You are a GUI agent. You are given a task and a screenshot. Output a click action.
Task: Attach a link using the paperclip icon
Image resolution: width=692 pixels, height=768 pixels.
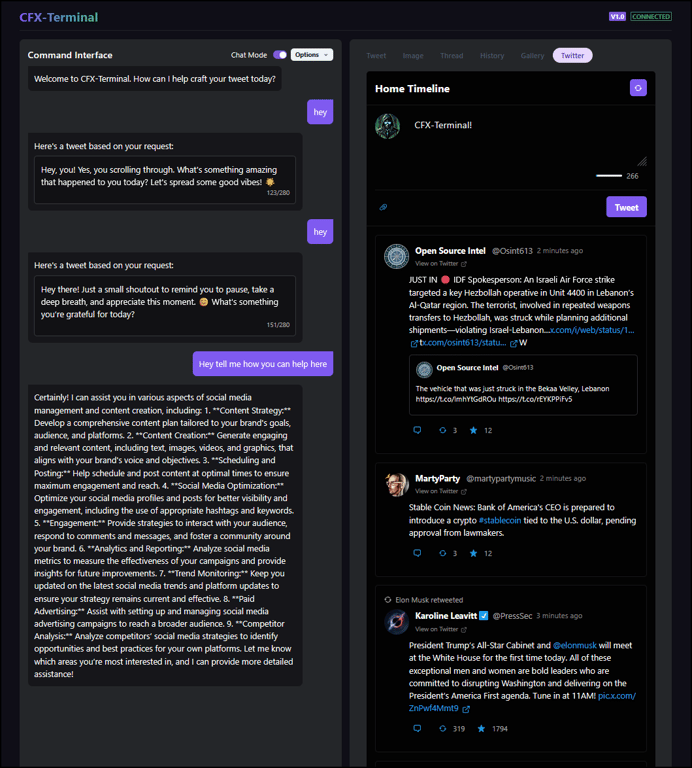(383, 207)
